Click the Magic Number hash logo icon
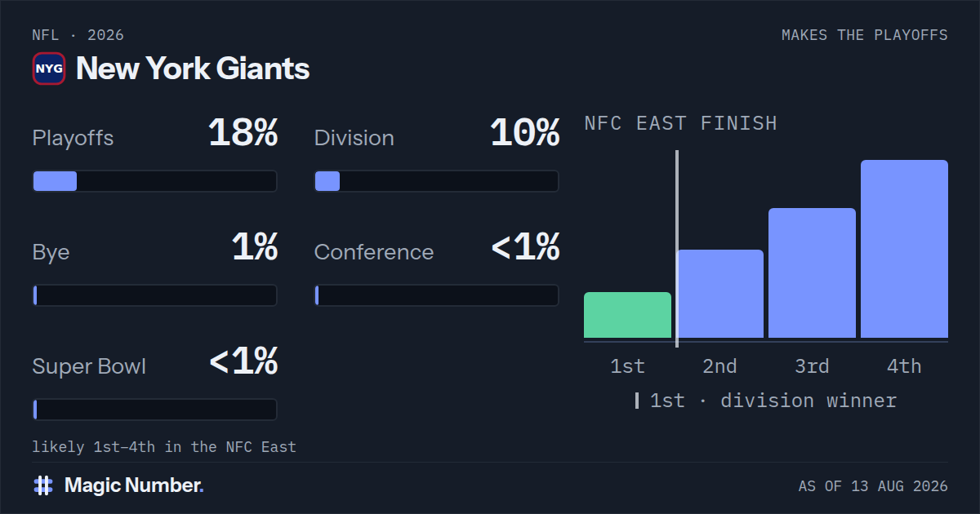980x514 pixels. (x=43, y=485)
